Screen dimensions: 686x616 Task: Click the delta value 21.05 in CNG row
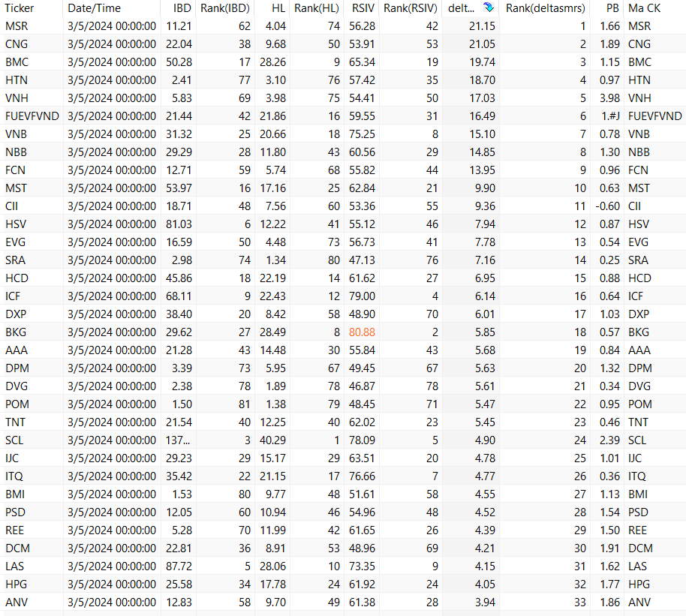coord(482,44)
